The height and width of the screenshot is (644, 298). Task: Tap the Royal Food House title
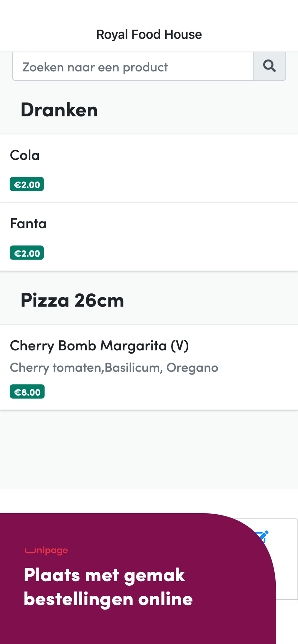click(149, 34)
